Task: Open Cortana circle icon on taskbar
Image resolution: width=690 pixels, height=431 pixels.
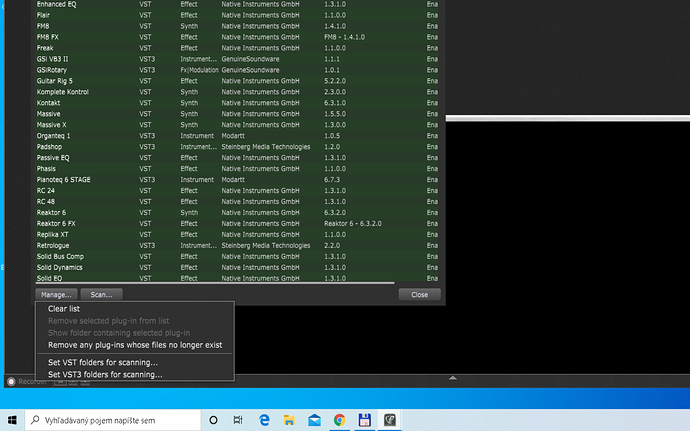Action: (213, 420)
